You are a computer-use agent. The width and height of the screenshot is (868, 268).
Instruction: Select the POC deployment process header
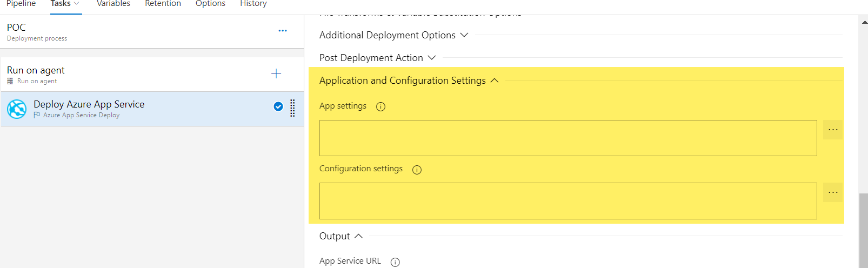pos(152,32)
